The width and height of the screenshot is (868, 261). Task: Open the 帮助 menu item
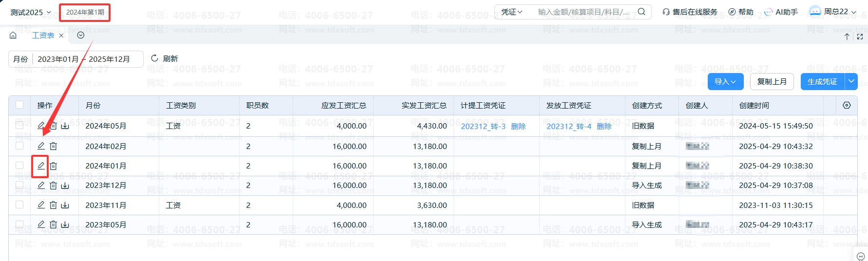(741, 12)
